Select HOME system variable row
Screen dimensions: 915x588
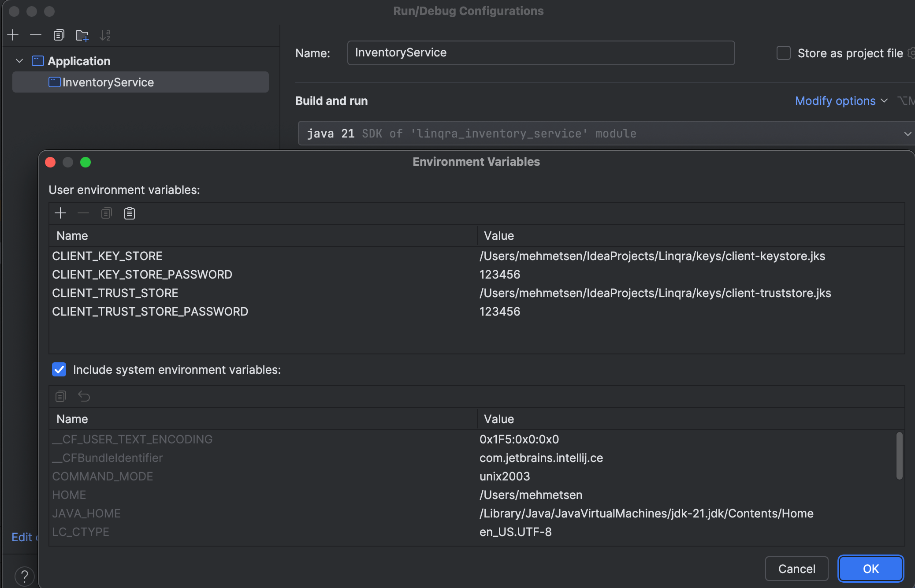coord(476,495)
